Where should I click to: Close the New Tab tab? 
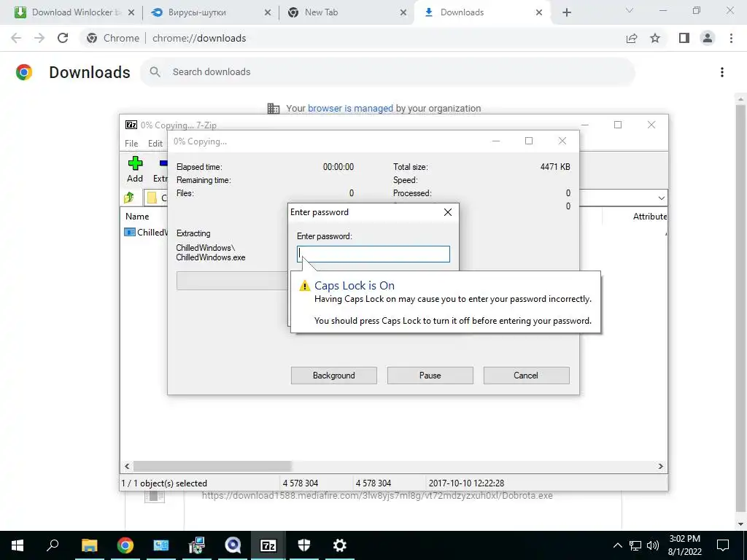point(403,12)
